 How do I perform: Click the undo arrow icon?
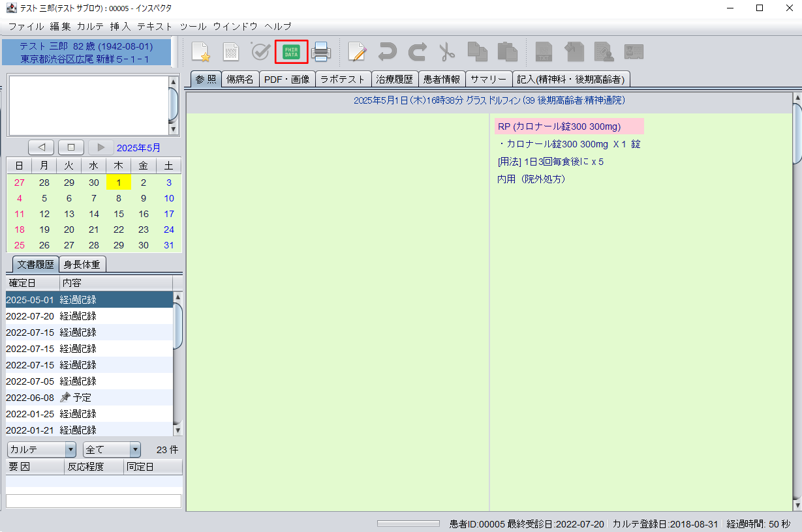click(387, 52)
